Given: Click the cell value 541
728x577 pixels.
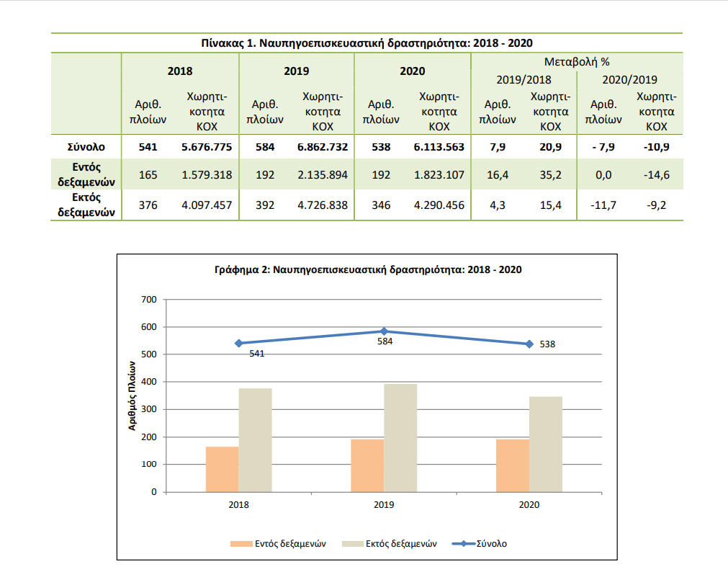Looking at the screenshot, I should tap(148, 147).
